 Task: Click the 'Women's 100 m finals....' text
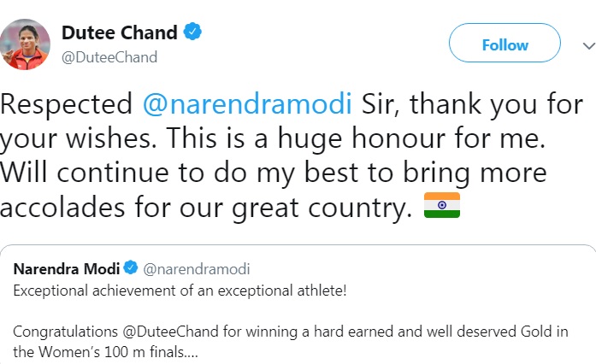119,352
